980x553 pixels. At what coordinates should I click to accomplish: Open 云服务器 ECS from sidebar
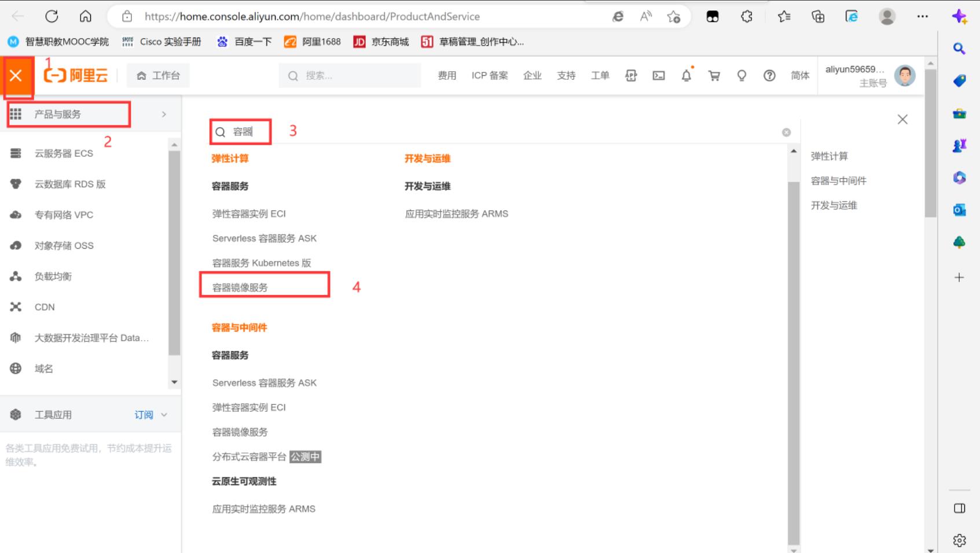click(64, 153)
